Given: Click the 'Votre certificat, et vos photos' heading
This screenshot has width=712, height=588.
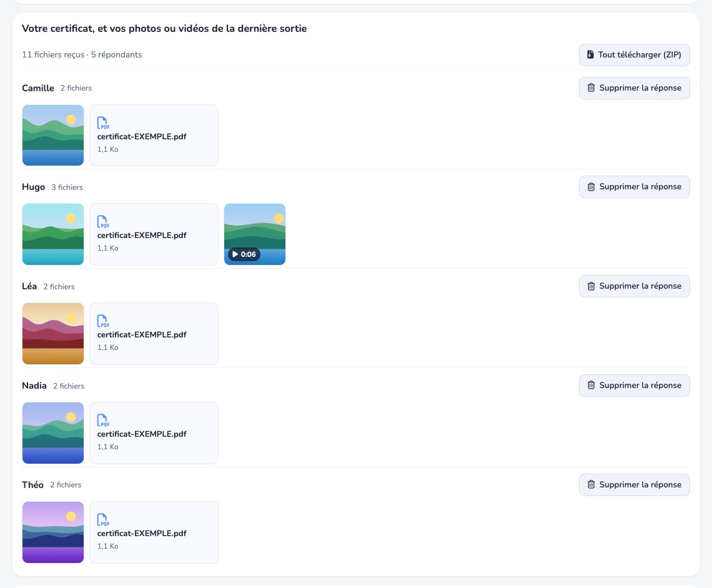Looking at the screenshot, I should pyautogui.click(x=164, y=28).
